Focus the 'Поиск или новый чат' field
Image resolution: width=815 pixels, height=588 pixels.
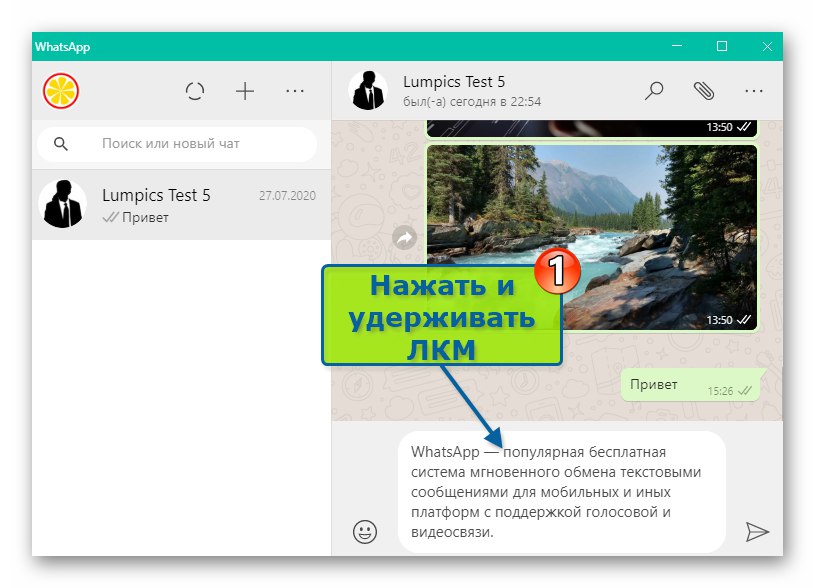tap(177, 144)
